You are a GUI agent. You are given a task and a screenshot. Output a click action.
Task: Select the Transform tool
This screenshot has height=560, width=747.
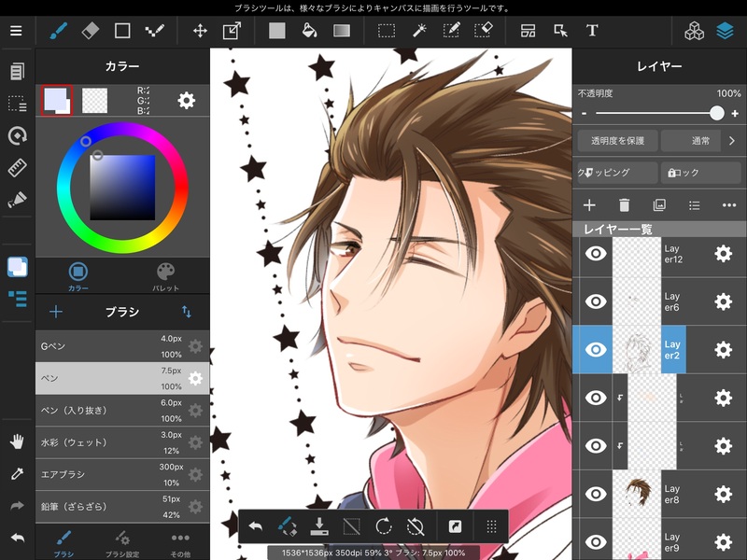click(x=232, y=31)
